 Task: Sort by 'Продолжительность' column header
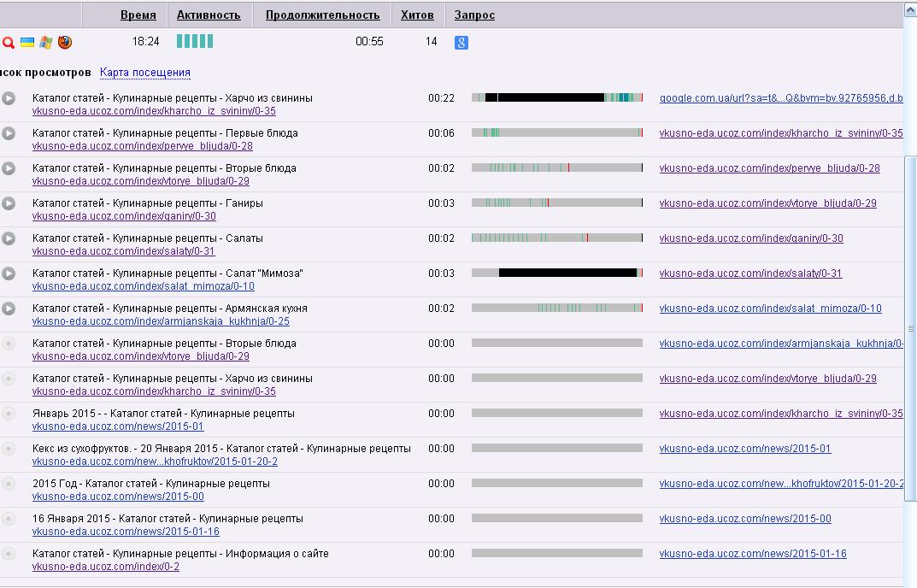[322, 15]
